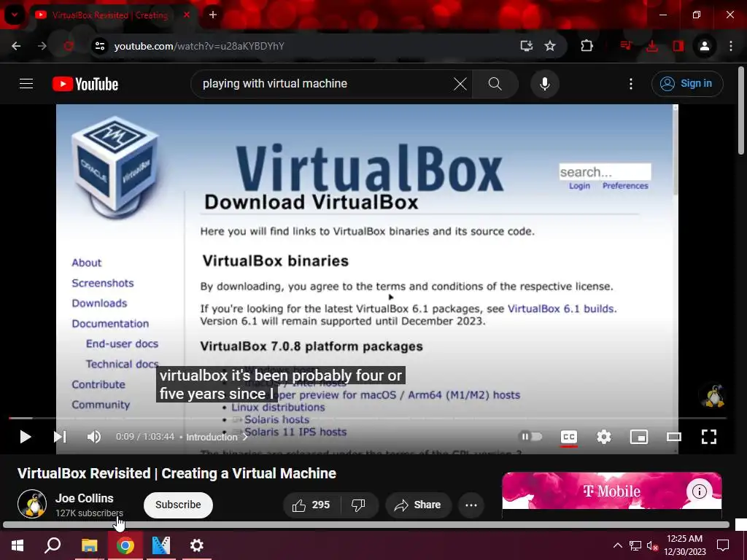This screenshot has width=747, height=560.
Task: Go back in browser
Action: pyautogui.click(x=16, y=46)
